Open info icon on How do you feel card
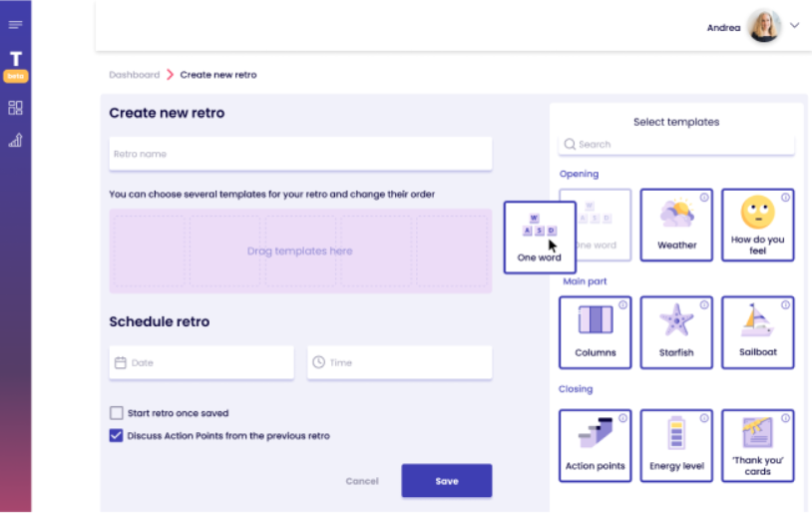Viewport: 812px width, 513px height. click(x=785, y=198)
